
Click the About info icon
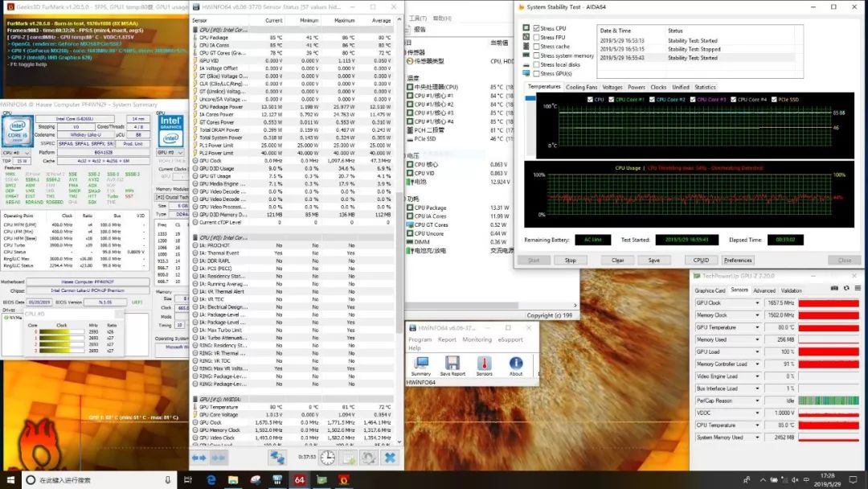tap(515, 364)
